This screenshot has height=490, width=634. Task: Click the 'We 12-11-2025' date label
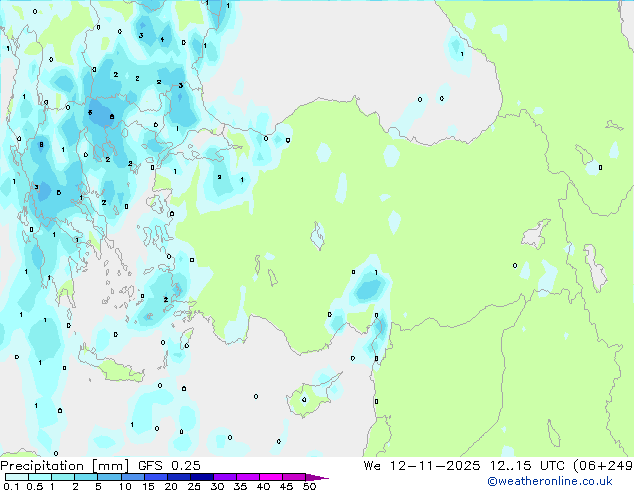422,466
